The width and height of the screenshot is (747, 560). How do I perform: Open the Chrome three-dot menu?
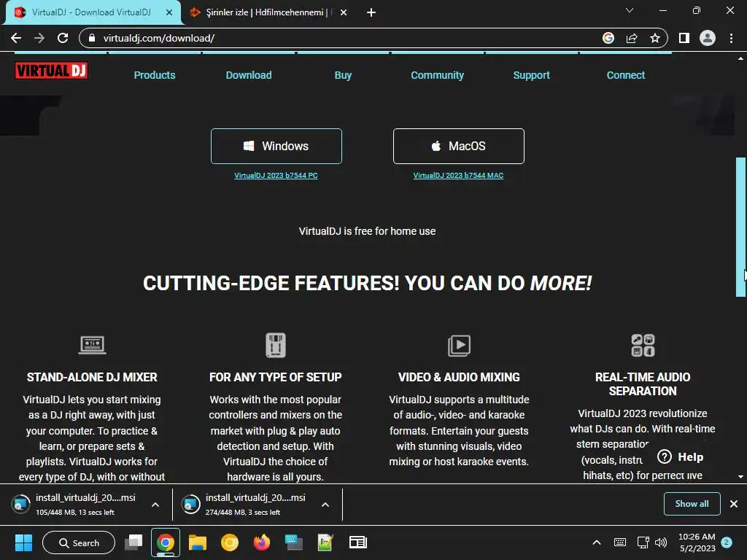click(x=731, y=38)
